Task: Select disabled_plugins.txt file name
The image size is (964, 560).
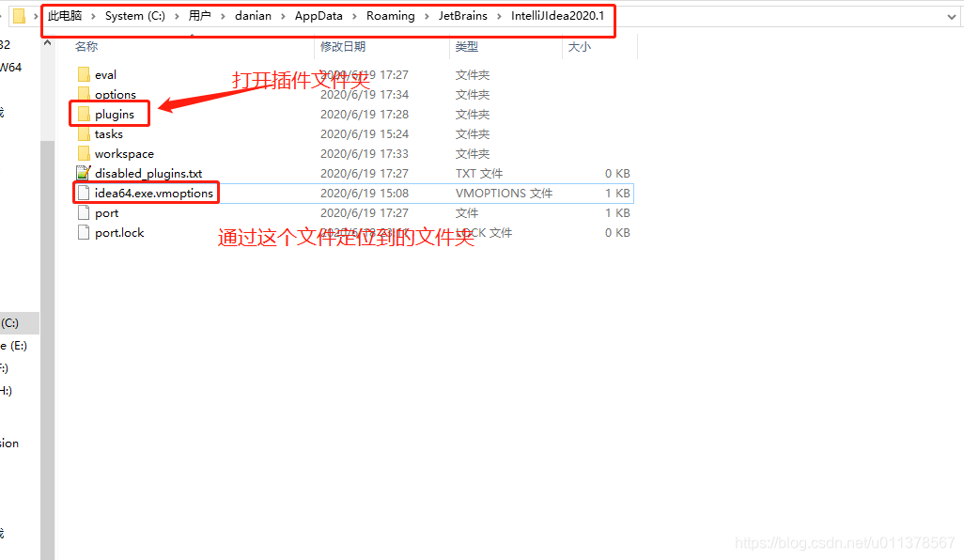Action: pos(148,173)
